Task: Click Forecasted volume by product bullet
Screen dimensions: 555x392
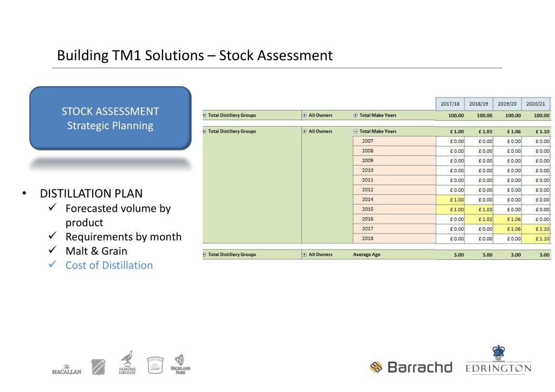Action: point(118,215)
